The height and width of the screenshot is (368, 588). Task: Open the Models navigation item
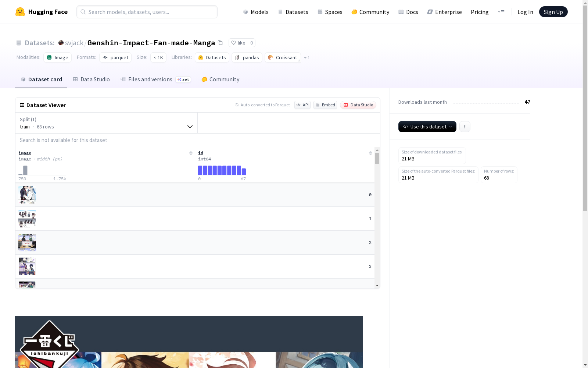pos(256,12)
